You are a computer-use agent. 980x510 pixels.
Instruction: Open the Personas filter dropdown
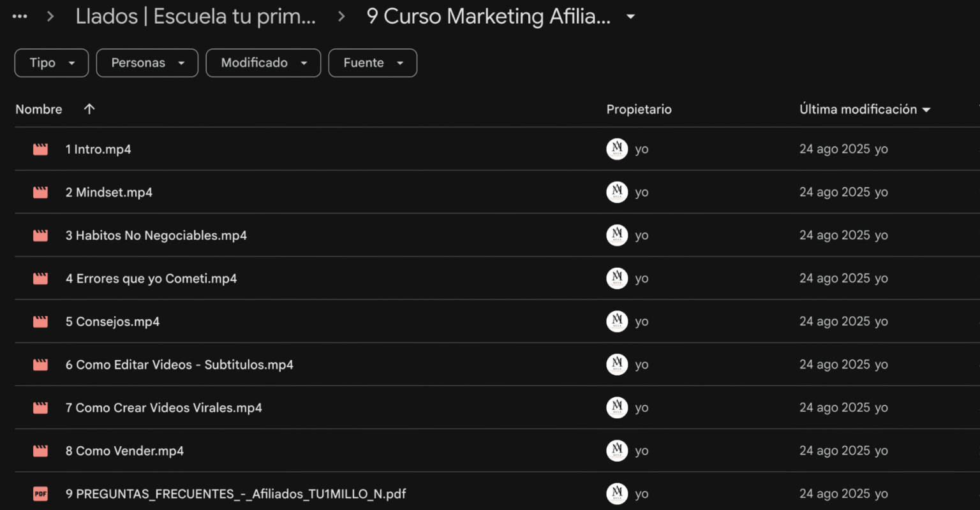click(147, 63)
